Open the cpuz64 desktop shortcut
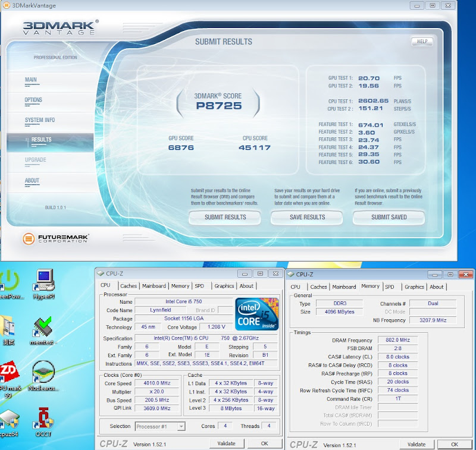 (9, 423)
